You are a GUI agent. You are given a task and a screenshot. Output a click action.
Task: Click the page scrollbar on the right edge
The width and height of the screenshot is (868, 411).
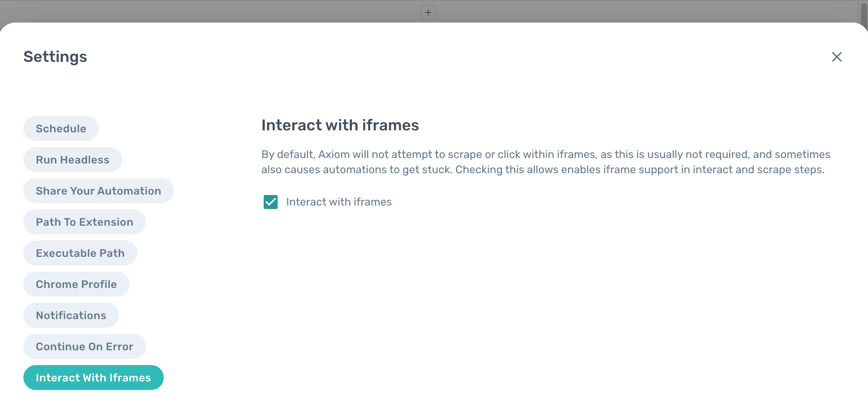point(864,16)
